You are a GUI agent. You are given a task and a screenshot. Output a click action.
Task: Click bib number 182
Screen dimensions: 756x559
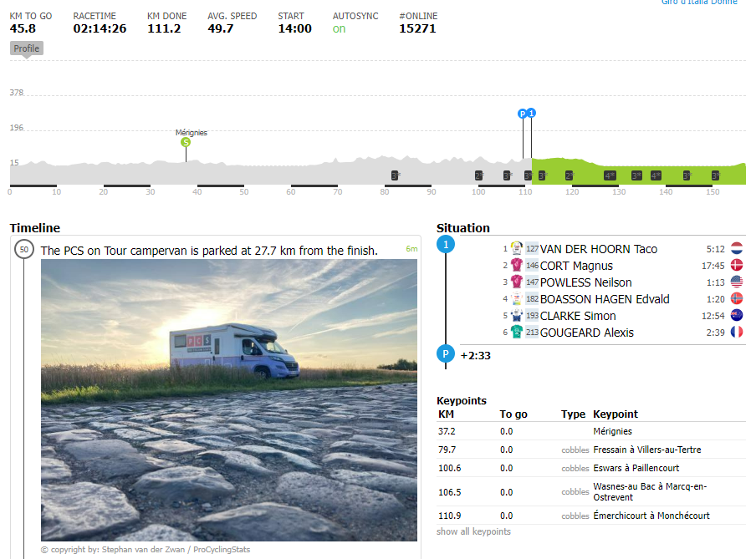[x=532, y=299]
